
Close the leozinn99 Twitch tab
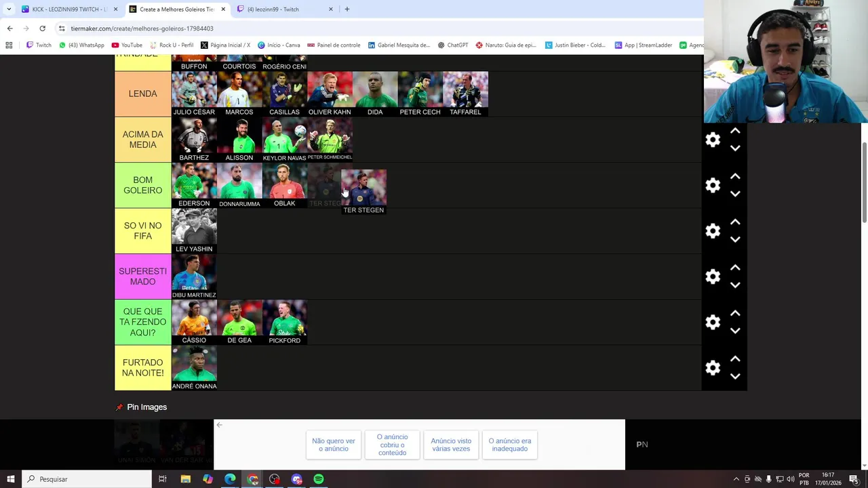click(x=331, y=9)
